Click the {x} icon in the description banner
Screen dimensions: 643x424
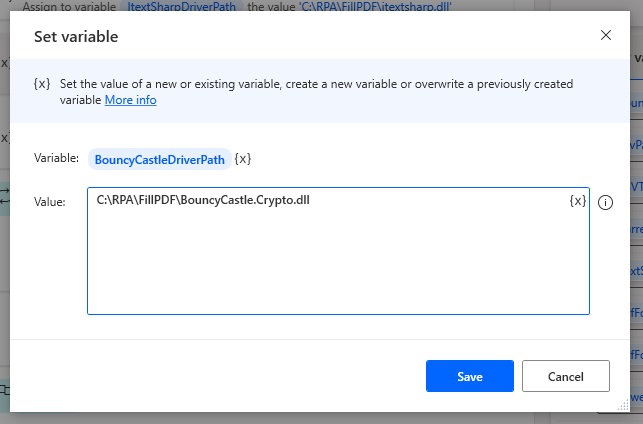[x=42, y=84]
